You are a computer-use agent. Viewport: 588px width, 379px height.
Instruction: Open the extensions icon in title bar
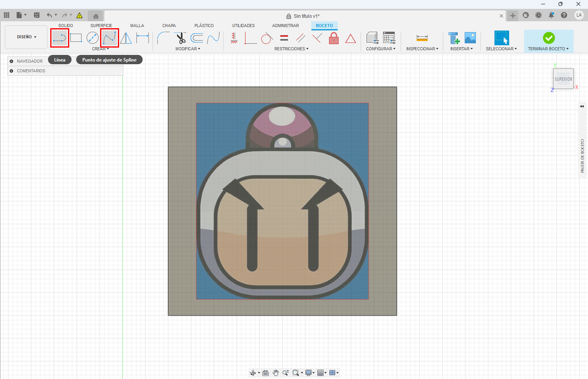pyautogui.click(x=526, y=15)
